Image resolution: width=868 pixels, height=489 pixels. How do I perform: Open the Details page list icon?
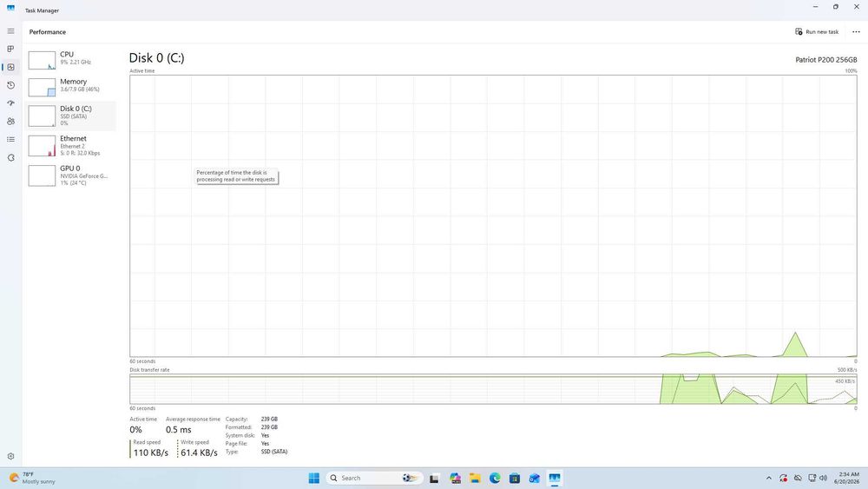click(x=10, y=140)
